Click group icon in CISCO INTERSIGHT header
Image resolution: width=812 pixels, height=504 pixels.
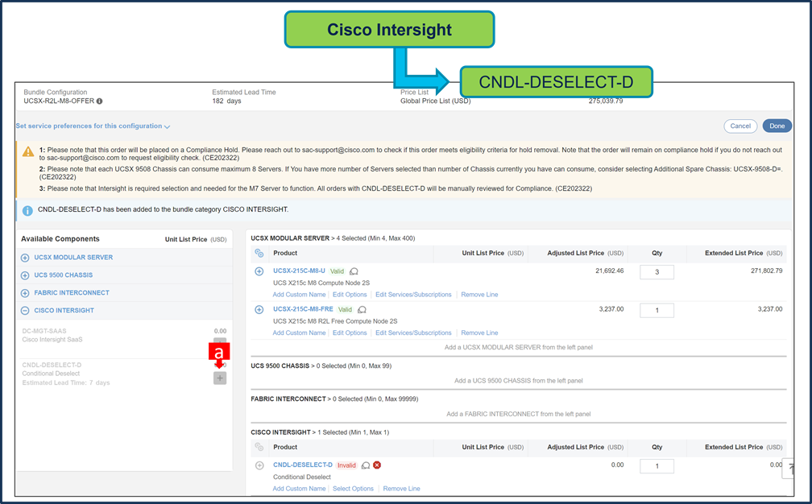[x=259, y=447]
